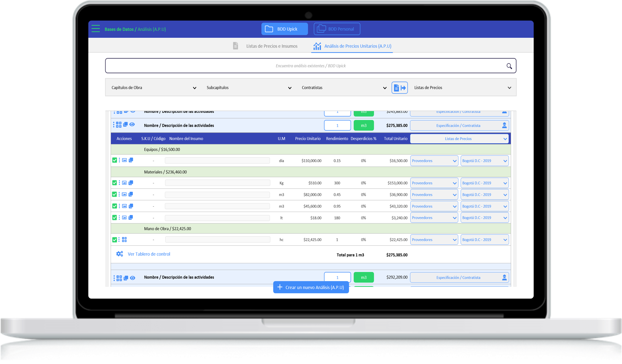Viewport: 622px width, 364px height.
Task: Click contractor person icon for $275,385.00 activity
Action: [x=504, y=125]
